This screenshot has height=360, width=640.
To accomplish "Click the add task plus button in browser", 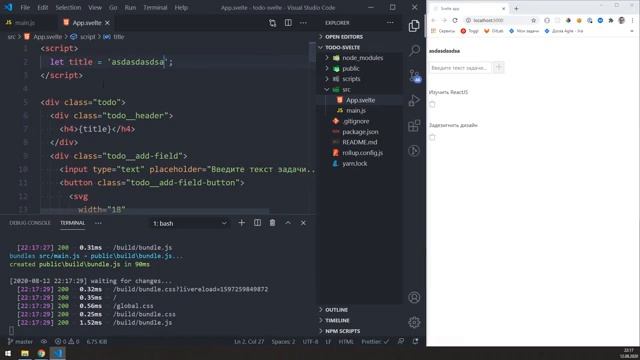I will click(498, 68).
